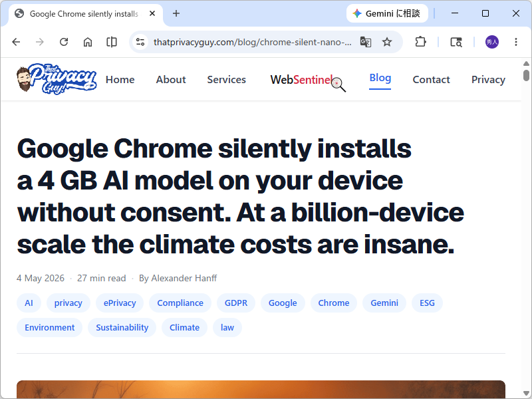Maximize the Chrome window

coord(485,13)
